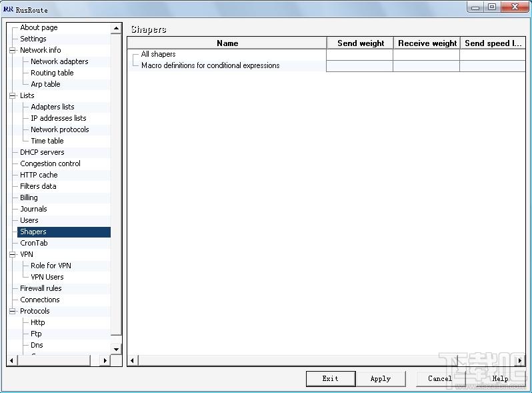Click the Exit button
532x393 pixels.
point(331,378)
